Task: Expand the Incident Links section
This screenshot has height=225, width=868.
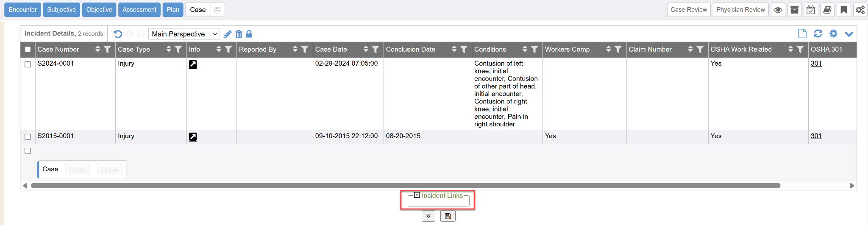Action: (x=417, y=195)
